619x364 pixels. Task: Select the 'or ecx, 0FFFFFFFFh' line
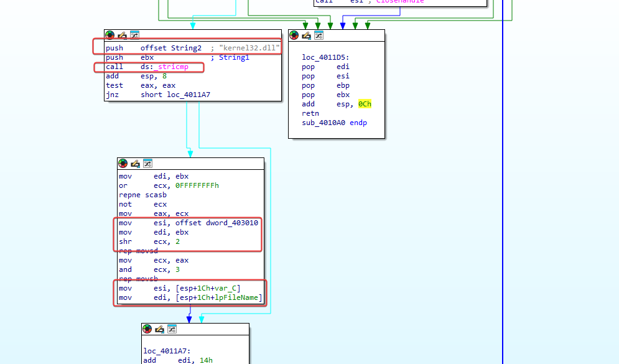pos(169,185)
